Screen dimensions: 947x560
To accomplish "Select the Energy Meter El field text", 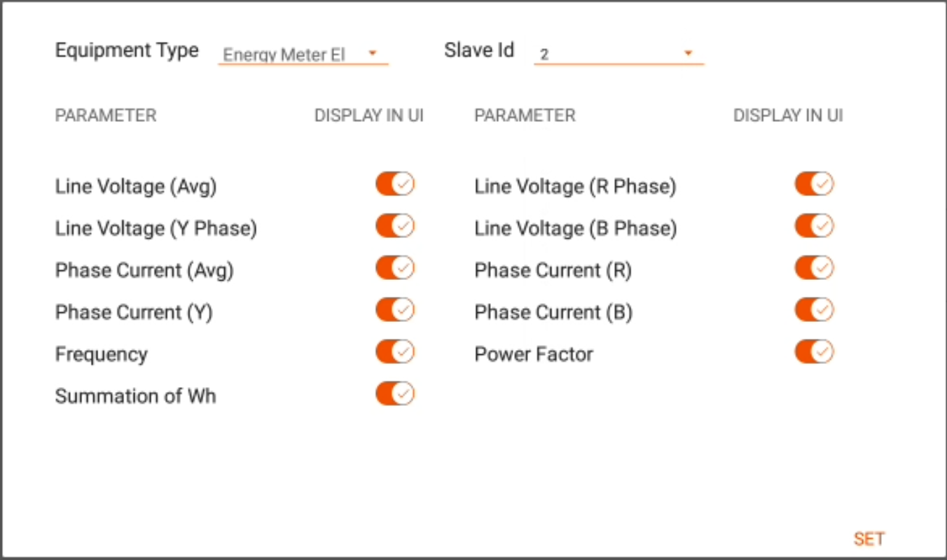I will (x=284, y=55).
